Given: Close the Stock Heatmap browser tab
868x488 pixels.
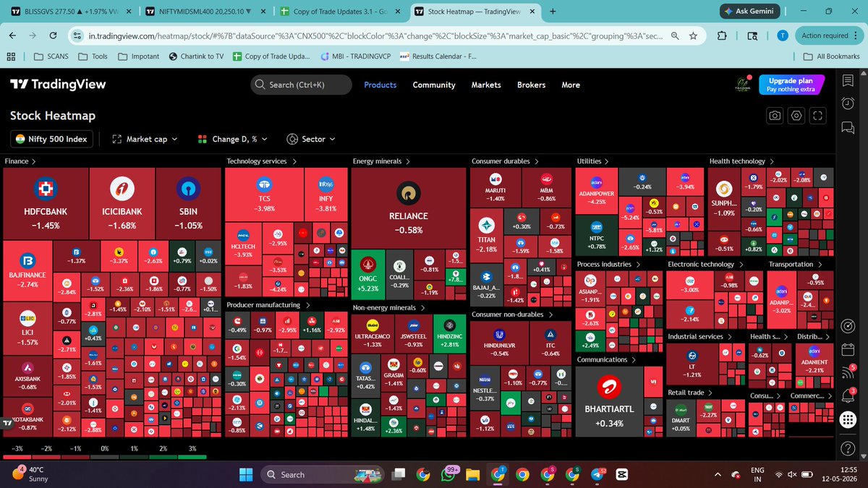Looking at the screenshot, I should pyautogui.click(x=533, y=12).
